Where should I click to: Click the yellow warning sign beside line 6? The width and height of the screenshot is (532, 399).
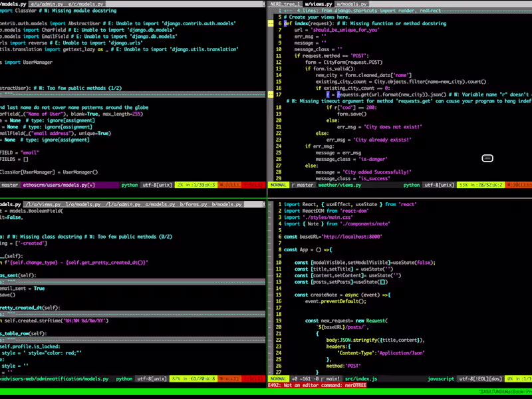pyautogui.click(x=271, y=23)
